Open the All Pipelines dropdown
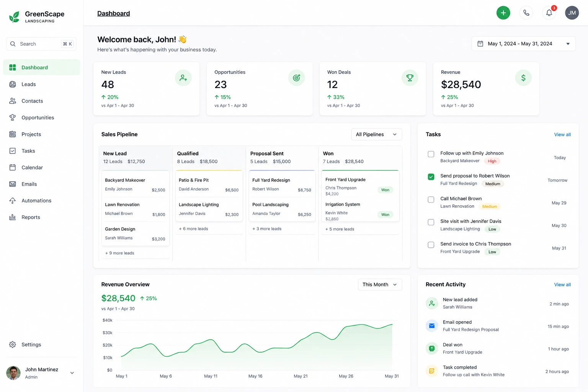 377,134
